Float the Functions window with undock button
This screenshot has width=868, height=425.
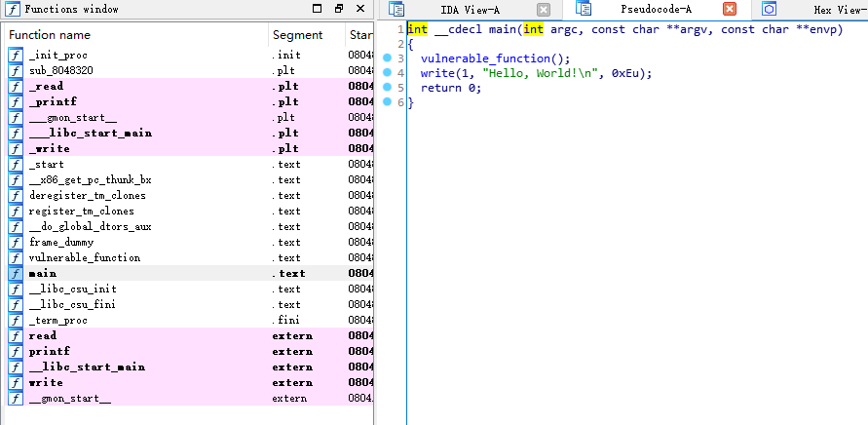pos(337,9)
